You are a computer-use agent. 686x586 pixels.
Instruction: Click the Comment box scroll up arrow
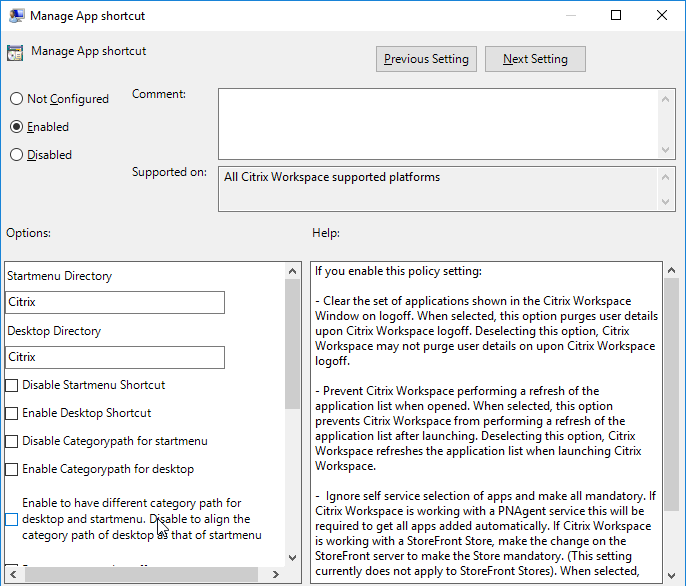pyautogui.click(x=666, y=99)
